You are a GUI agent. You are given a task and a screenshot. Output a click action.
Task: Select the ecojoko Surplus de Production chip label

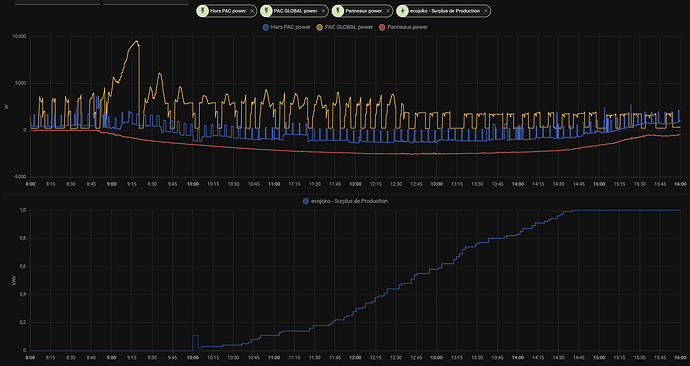coord(444,11)
